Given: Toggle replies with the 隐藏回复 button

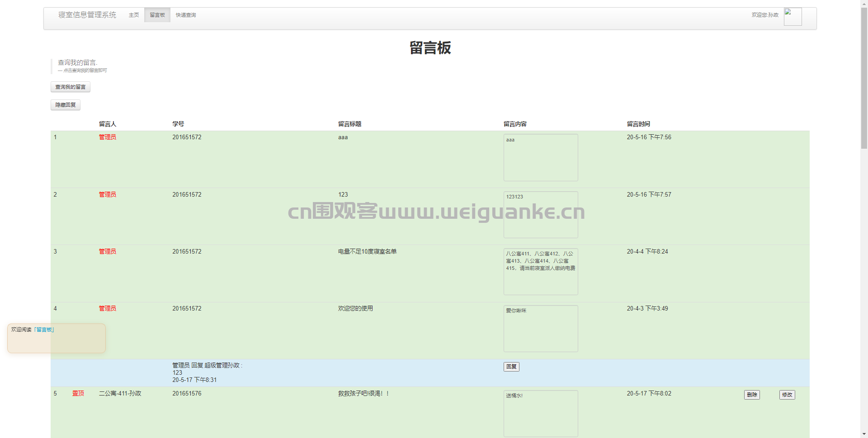Looking at the screenshot, I should pyautogui.click(x=66, y=105).
